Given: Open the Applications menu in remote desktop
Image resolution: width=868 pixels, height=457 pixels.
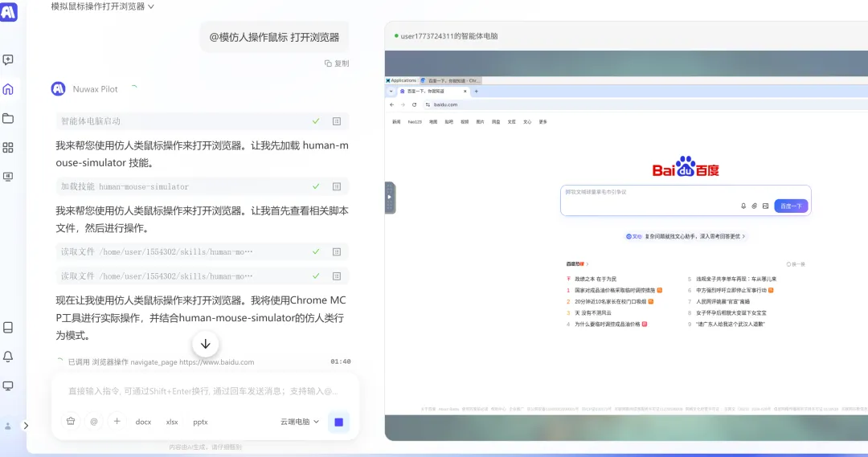Looking at the screenshot, I should point(401,80).
